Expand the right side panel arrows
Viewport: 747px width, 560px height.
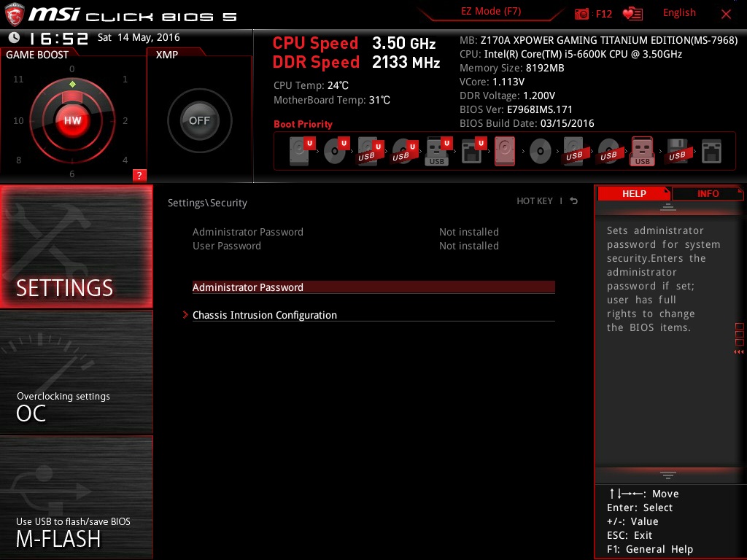coord(739,352)
